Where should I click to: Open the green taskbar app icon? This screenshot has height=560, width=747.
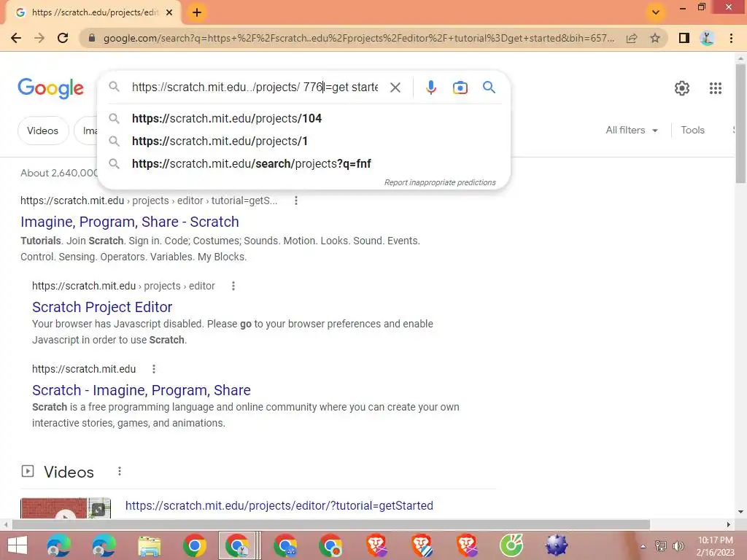point(511,545)
